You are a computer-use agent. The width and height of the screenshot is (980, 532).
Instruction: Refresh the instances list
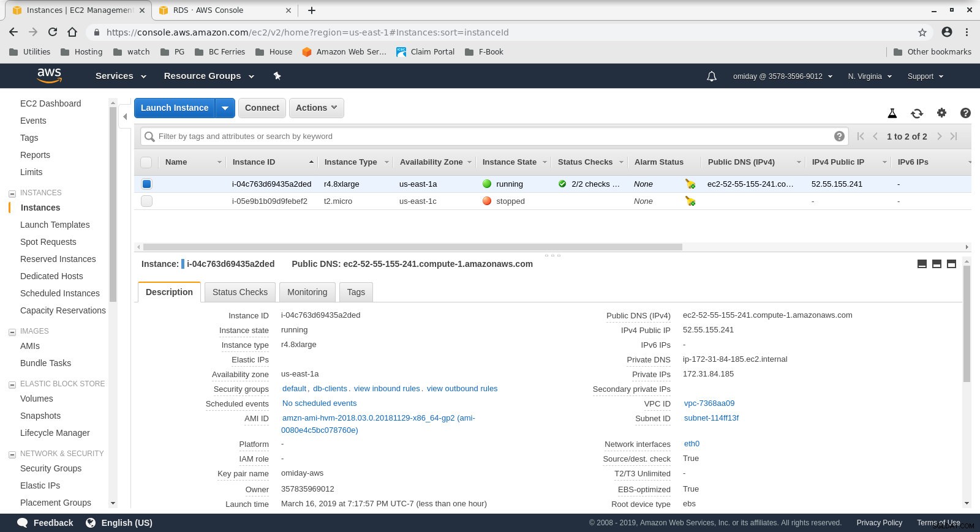pyautogui.click(x=917, y=113)
